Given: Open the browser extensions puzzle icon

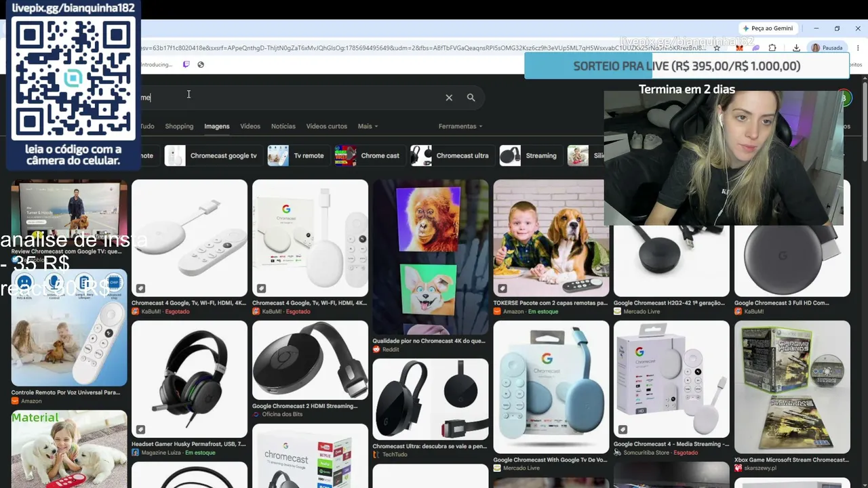Looking at the screenshot, I should (772, 47).
